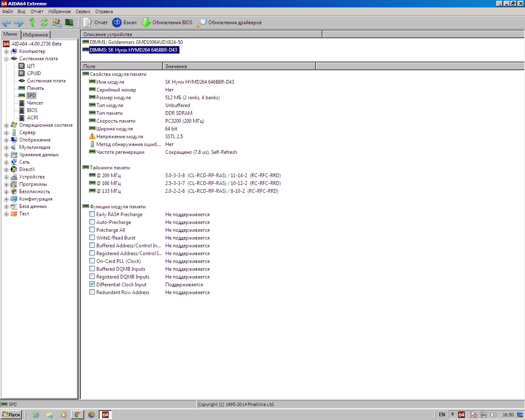Collapse the Системная плата parent node
Image resolution: width=525 pixels, height=420 pixels.
[x=6, y=59]
